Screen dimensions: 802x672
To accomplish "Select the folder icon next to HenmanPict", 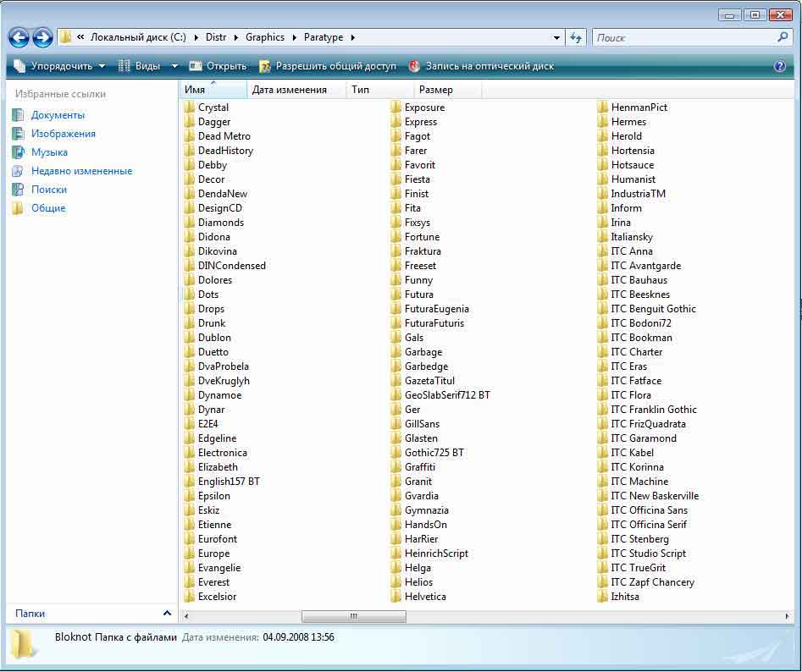I will [x=602, y=107].
